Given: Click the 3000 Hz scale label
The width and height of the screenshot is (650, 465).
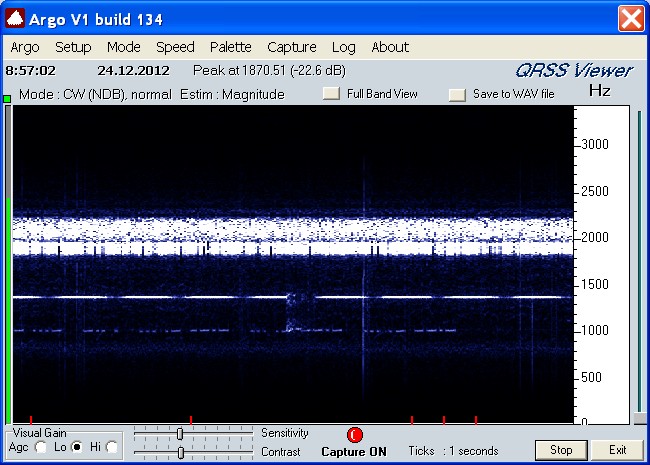Looking at the screenshot, I should point(595,144).
